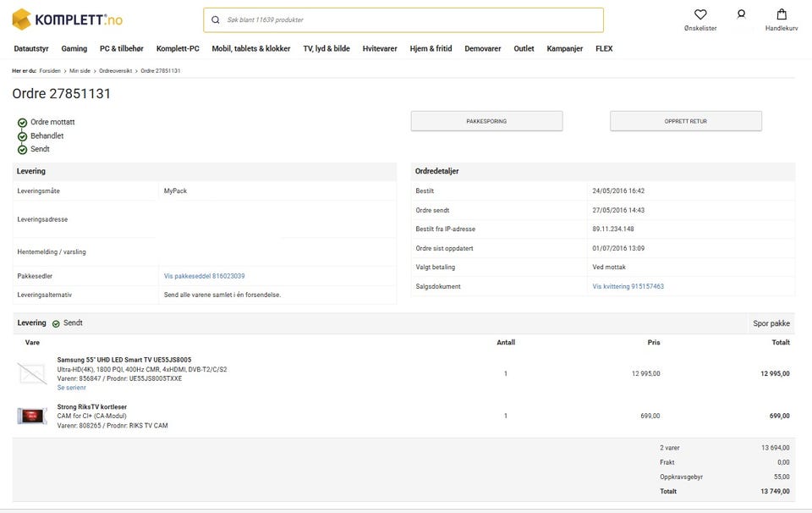The height and width of the screenshot is (513, 812).
Task: Select IP address 89.11.234.148
Action: [613, 229]
